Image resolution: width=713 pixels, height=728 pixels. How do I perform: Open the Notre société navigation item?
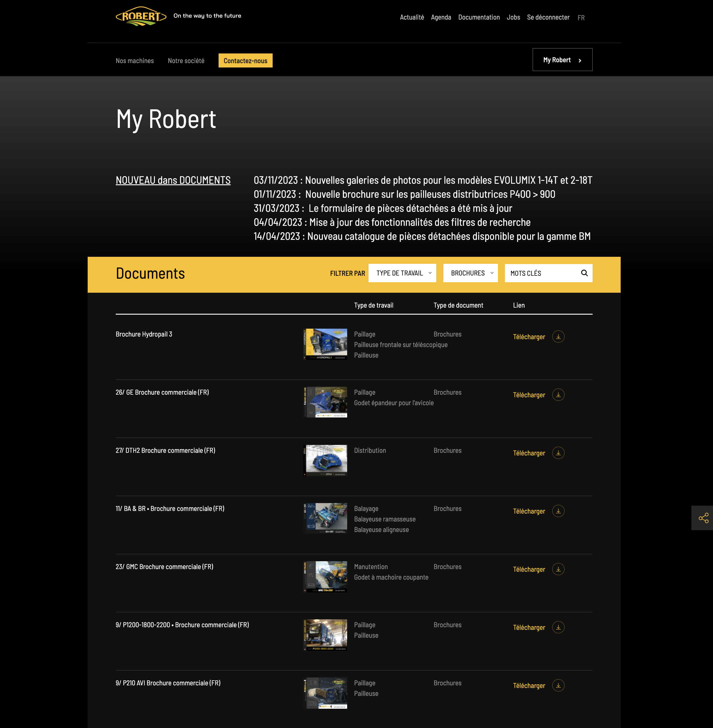click(x=186, y=61)
